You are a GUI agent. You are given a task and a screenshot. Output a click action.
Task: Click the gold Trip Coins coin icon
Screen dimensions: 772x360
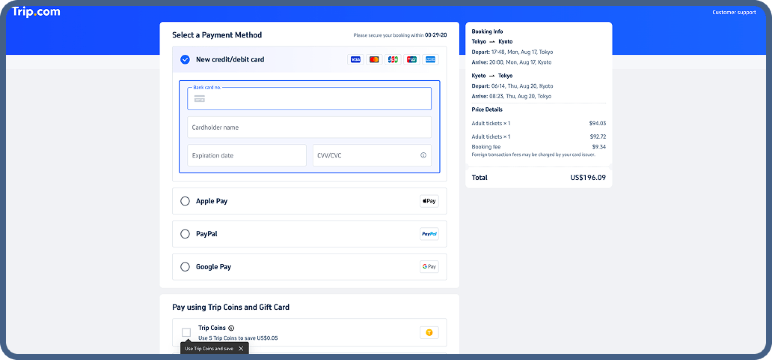coord(429,332)
